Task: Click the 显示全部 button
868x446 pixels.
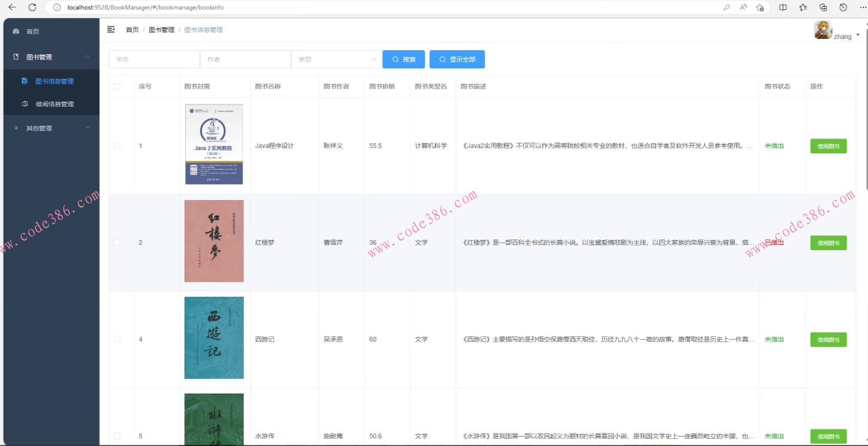Action: [457, 59]
